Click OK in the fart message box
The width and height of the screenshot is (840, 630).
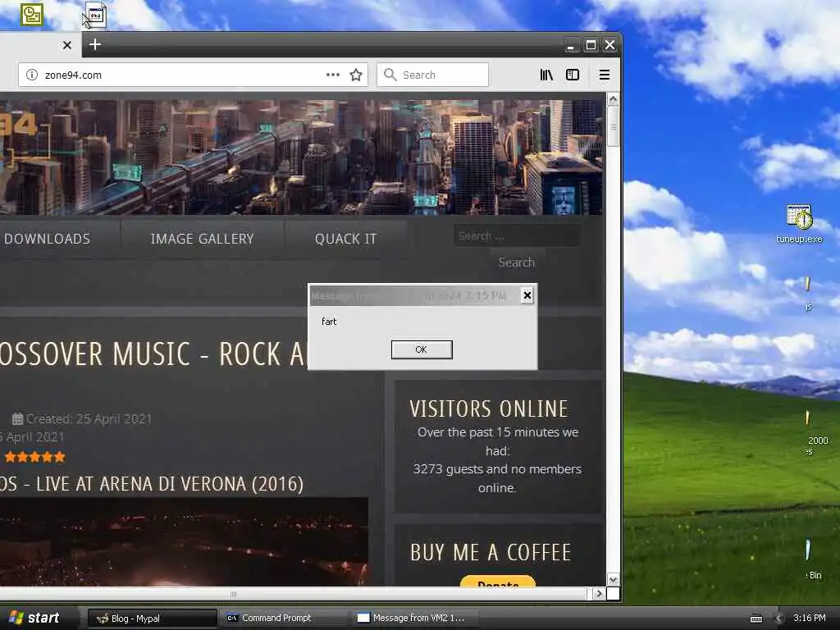coord(422,349)
